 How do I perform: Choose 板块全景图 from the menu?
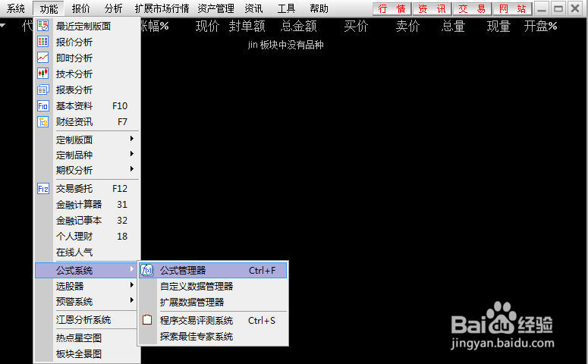click(87, 353)
